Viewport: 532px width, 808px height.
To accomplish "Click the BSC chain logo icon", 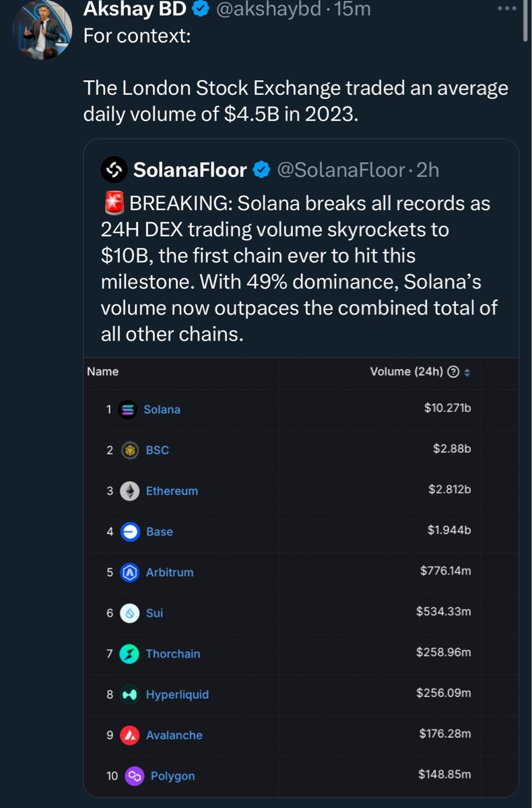I will pos(129,450).
